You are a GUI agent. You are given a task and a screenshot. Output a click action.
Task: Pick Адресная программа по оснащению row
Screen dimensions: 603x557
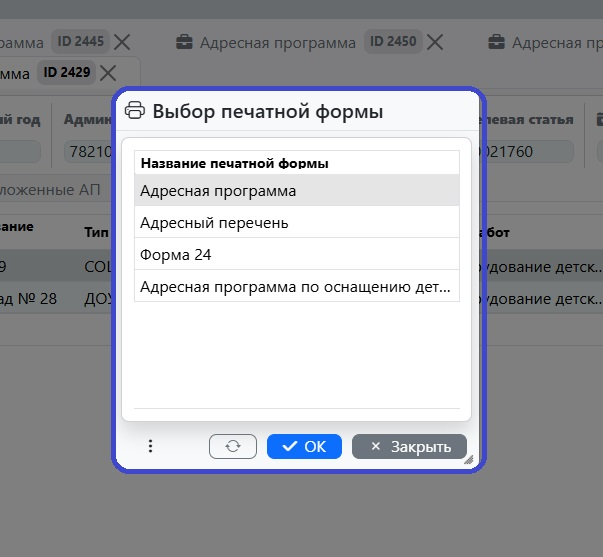296,286
